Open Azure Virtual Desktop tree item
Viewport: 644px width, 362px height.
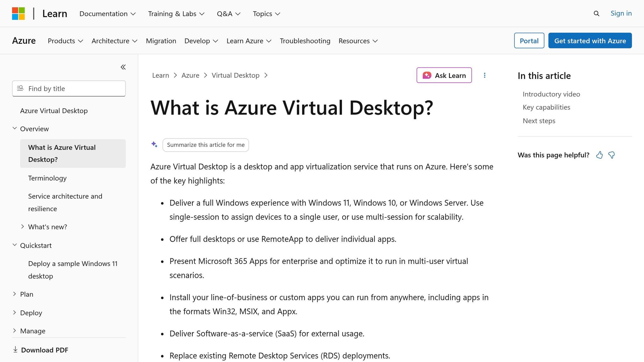(x=54, y=111)
